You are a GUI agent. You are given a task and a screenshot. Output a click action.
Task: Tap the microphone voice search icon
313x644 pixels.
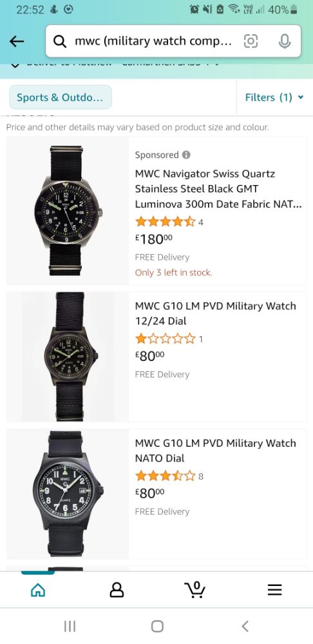284,41
